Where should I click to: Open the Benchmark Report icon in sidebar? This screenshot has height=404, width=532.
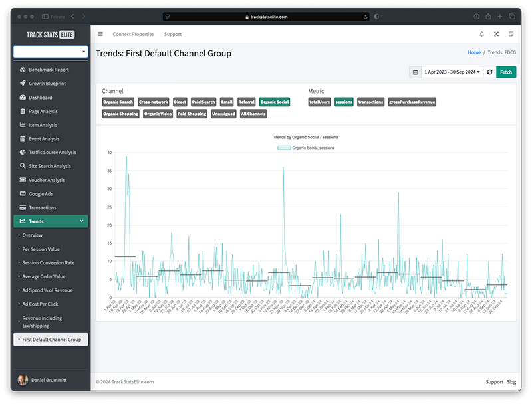23,70
